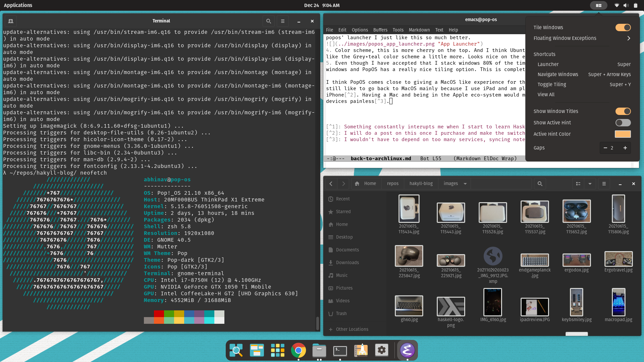Disable the Show Window Titles switch

pyautogui.click(x=623, y=111)
